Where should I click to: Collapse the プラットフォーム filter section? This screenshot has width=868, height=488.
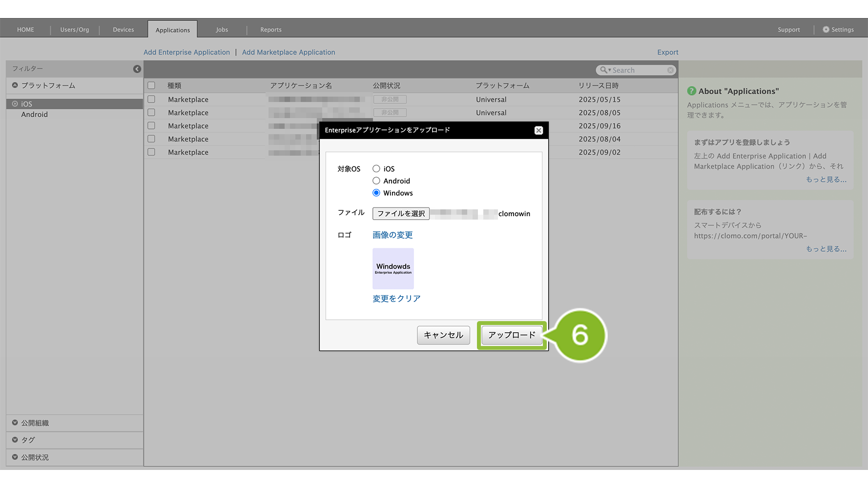15,85
